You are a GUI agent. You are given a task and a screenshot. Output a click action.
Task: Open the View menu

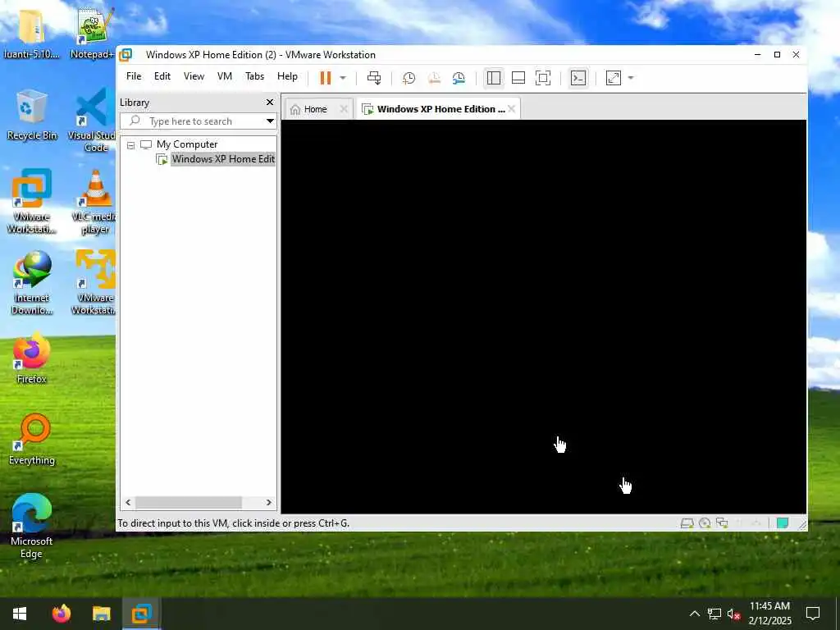pyautogui.click(x=194, y=76)
